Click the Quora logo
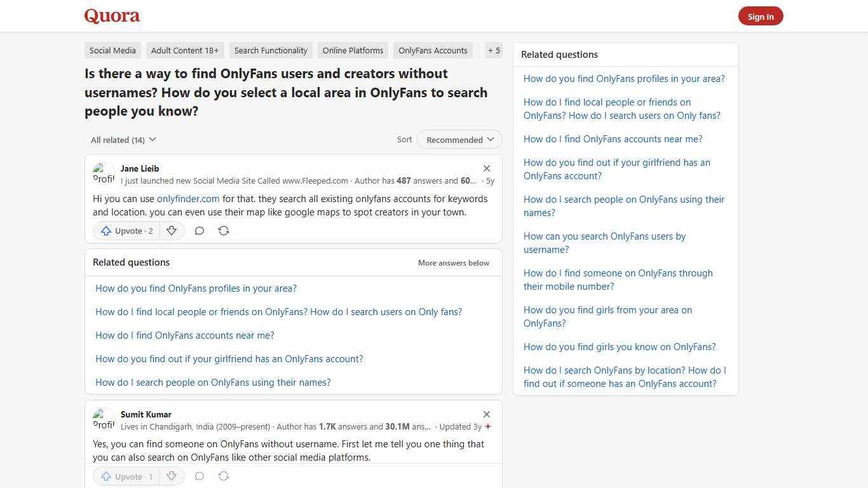Screen dimensions: 868x488 [x=111, y=15]
